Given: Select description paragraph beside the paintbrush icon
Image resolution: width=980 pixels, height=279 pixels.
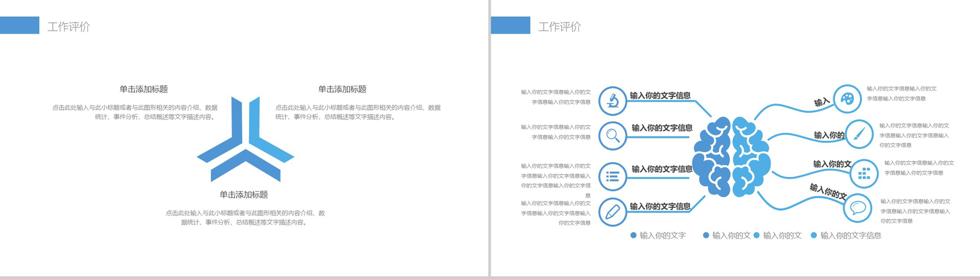Looking at the screenshot, I should [x=914, y=136].
